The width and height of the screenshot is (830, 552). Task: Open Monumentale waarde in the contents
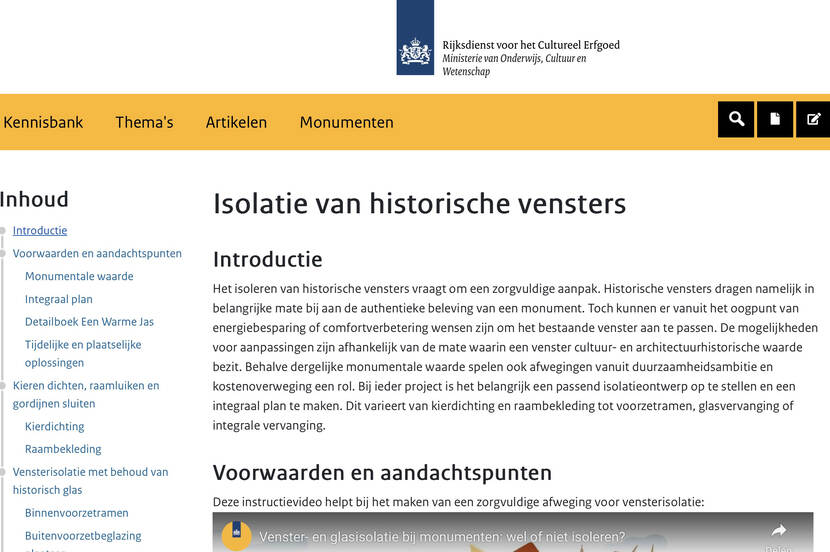(x=79, y=276)
